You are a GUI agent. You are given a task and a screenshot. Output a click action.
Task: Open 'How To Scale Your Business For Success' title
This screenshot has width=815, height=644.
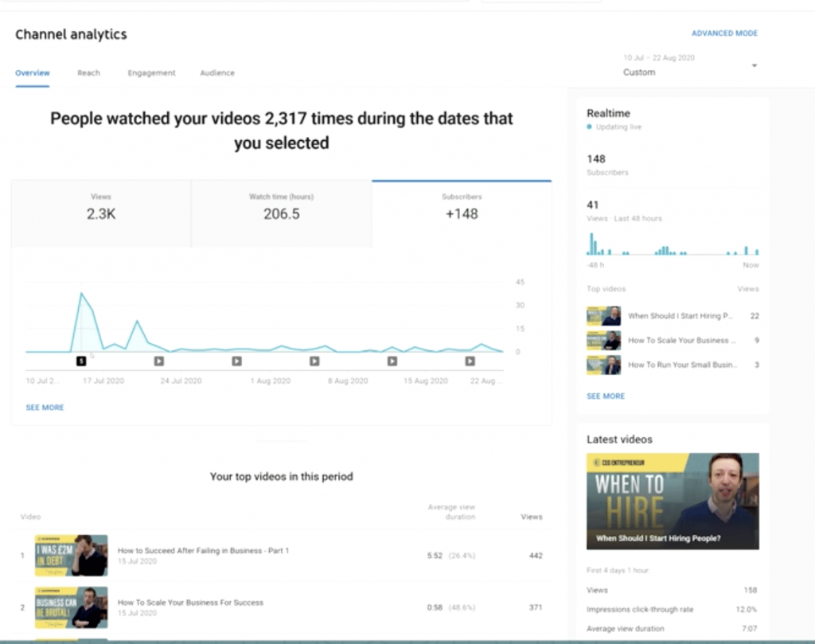point(190,603)
